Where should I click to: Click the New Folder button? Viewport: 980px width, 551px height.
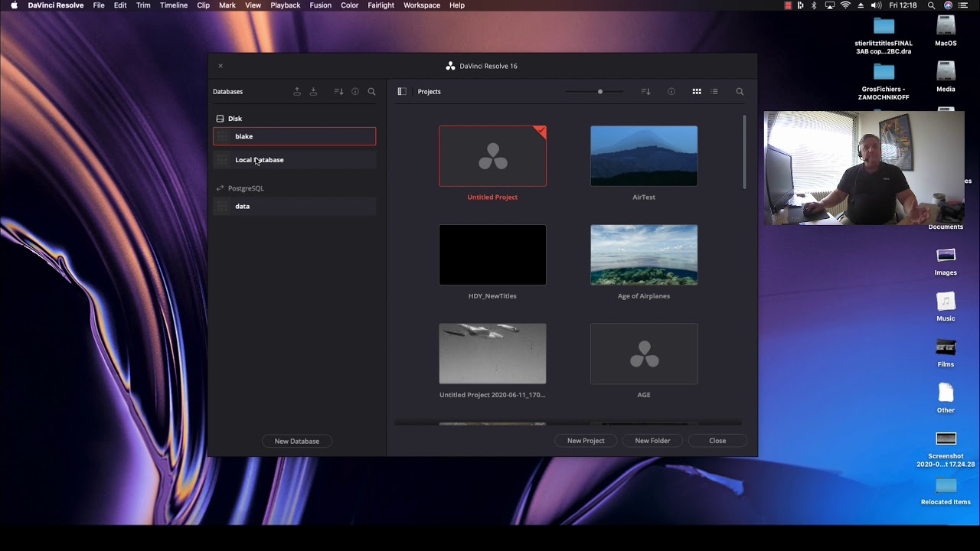652,441
